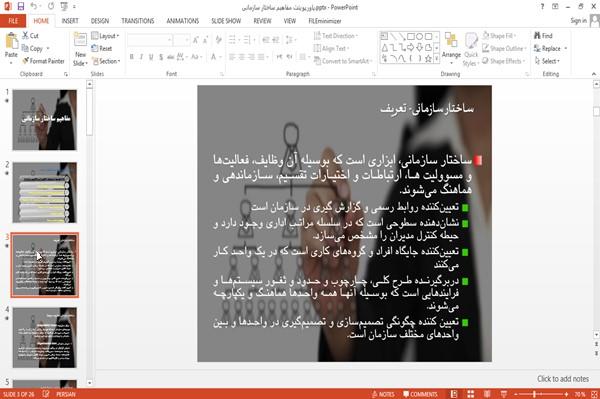The height and width of the screenshot is (399, 600).
Task: Open the font size combo box
Action: (x=181, y=40)
